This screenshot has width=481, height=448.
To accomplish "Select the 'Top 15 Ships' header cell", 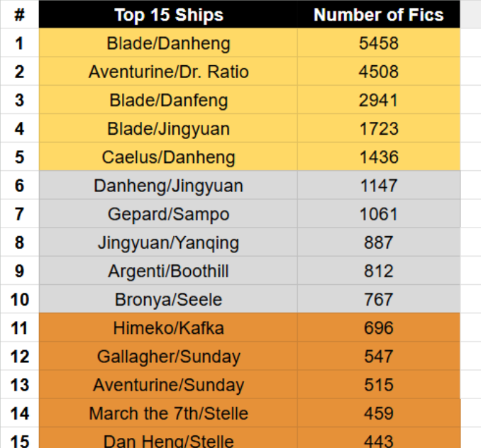I will pyautogui.click(x=168, y=14).
